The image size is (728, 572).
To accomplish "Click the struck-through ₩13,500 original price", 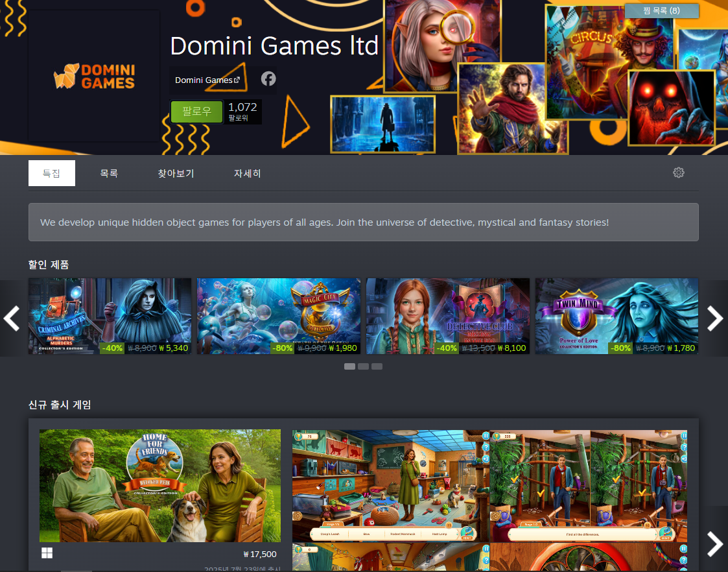I will pyautogui.click(x=478, y=348).
